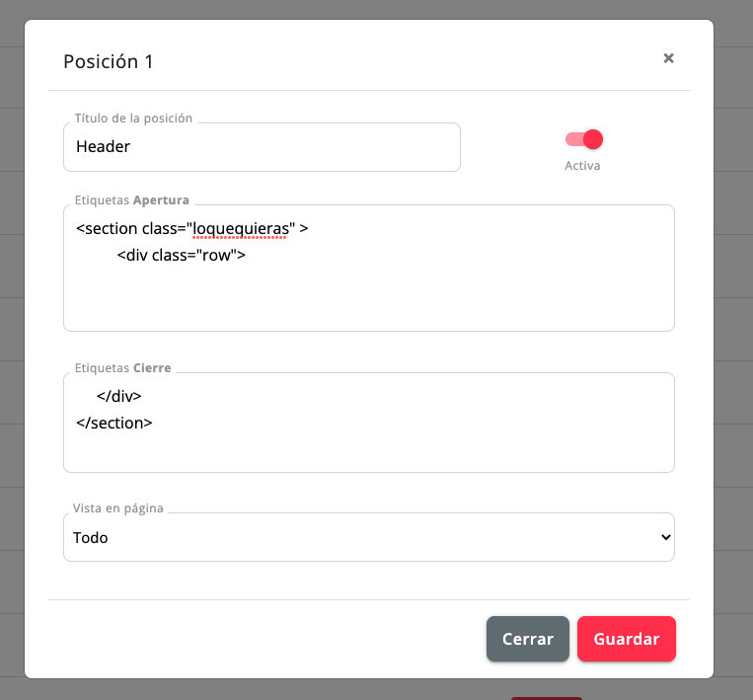Click the Título de la posición label
The image size is (753, 700).
(133, 118)
